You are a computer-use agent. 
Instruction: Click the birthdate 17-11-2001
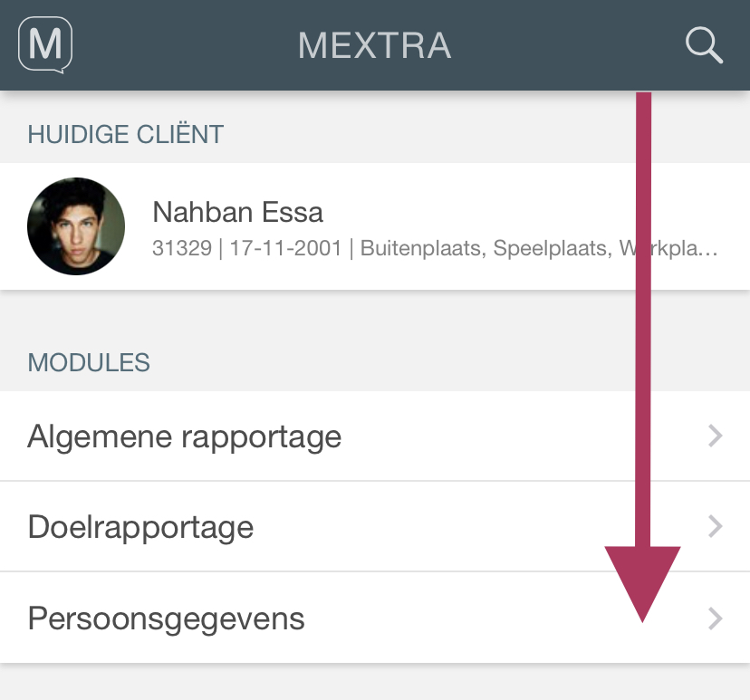pyautogui.click(x=286, y=248)
